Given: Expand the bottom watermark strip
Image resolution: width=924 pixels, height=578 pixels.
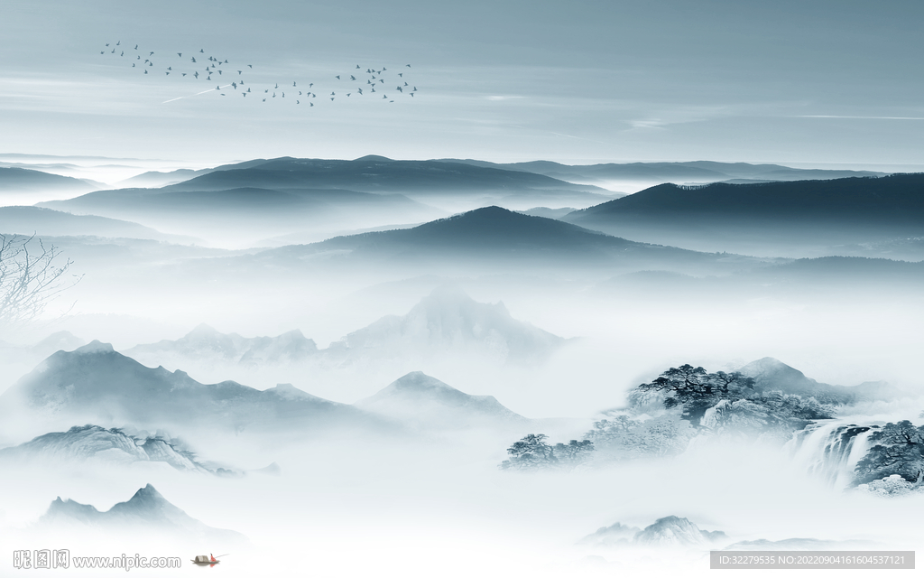Looking at the screenshot, I should pyautogui.click(x=126, y=560).
